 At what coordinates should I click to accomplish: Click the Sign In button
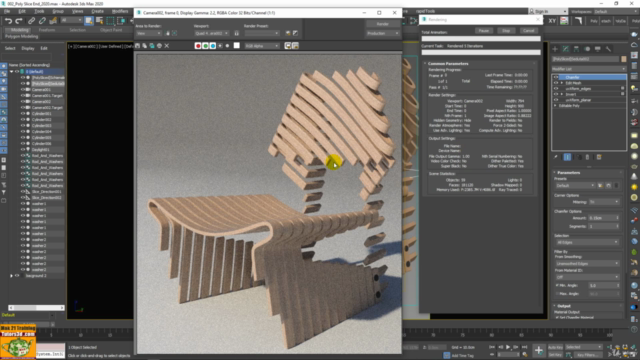(x=548, y=11)
